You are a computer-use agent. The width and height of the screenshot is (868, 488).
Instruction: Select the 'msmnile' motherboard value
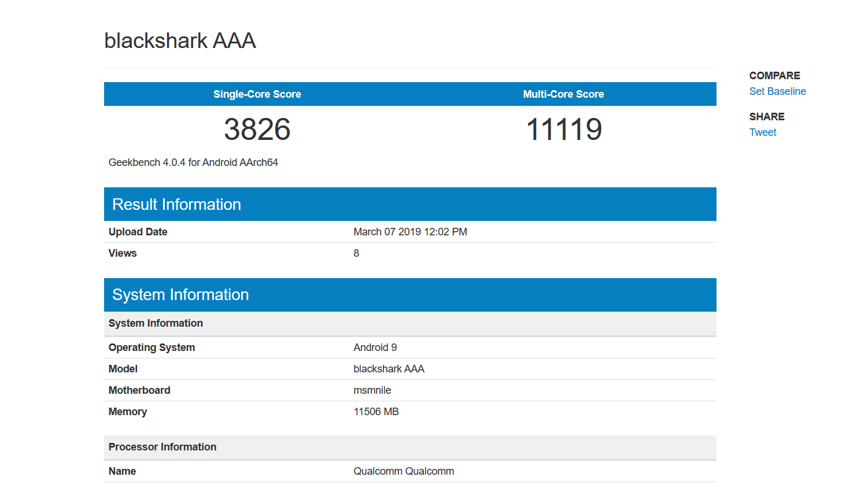[x=372, y=390]
